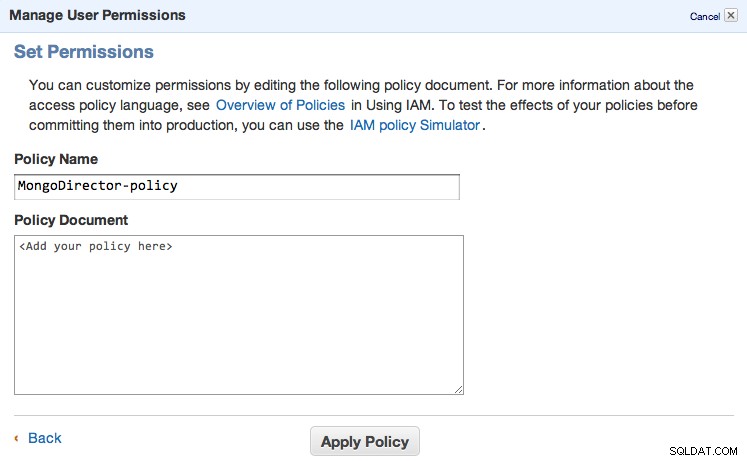Open the IAM policy Simulator link

point(414,125)
